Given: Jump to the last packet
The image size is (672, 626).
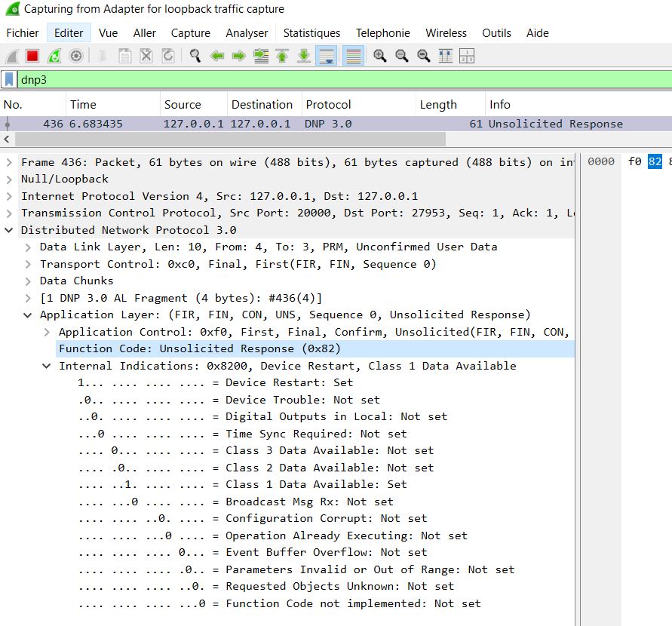Looking at the screenshot, I should tap(304, 56).
